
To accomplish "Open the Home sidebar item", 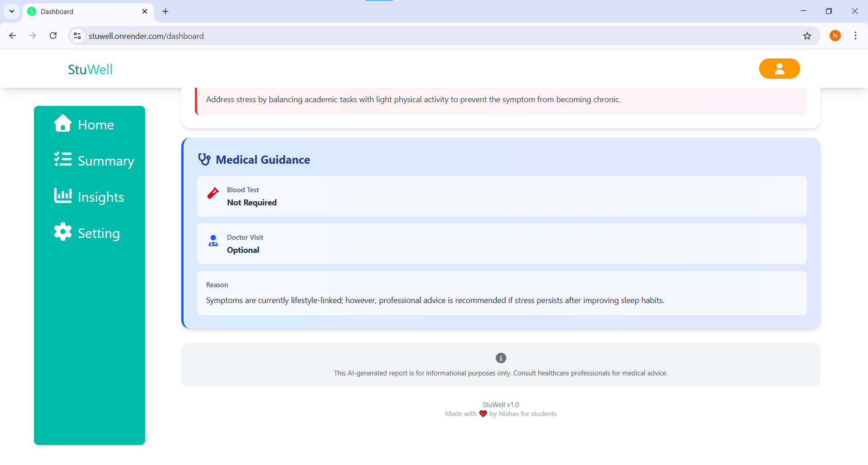I will coord(84,124).
